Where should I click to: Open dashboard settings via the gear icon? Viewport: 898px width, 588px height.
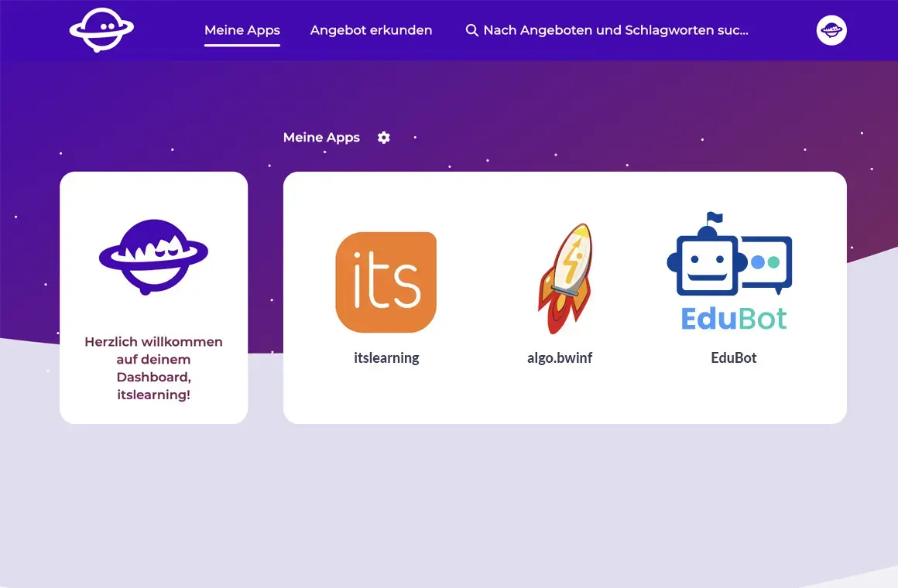383,137
